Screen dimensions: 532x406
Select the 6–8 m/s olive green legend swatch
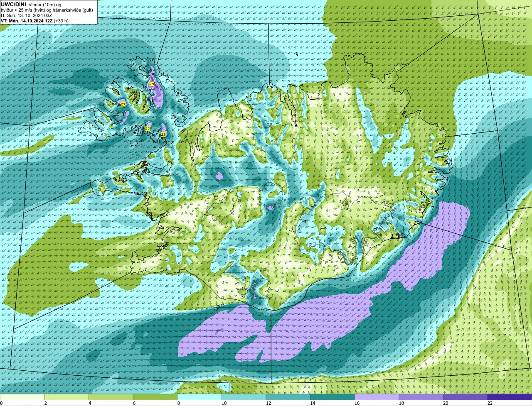155,397
